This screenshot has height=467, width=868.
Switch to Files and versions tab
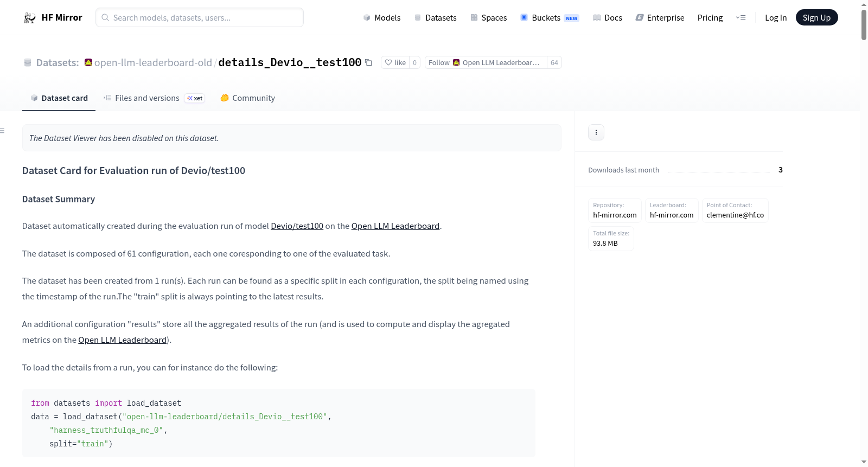pos(154,98)
